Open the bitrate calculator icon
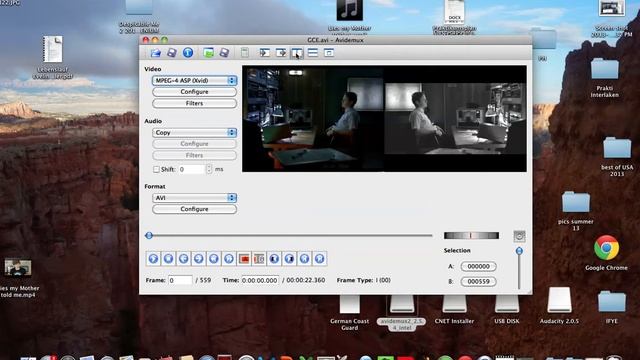Image resolution: width=640 pixels, height=360 pixels. pos(244,53)
